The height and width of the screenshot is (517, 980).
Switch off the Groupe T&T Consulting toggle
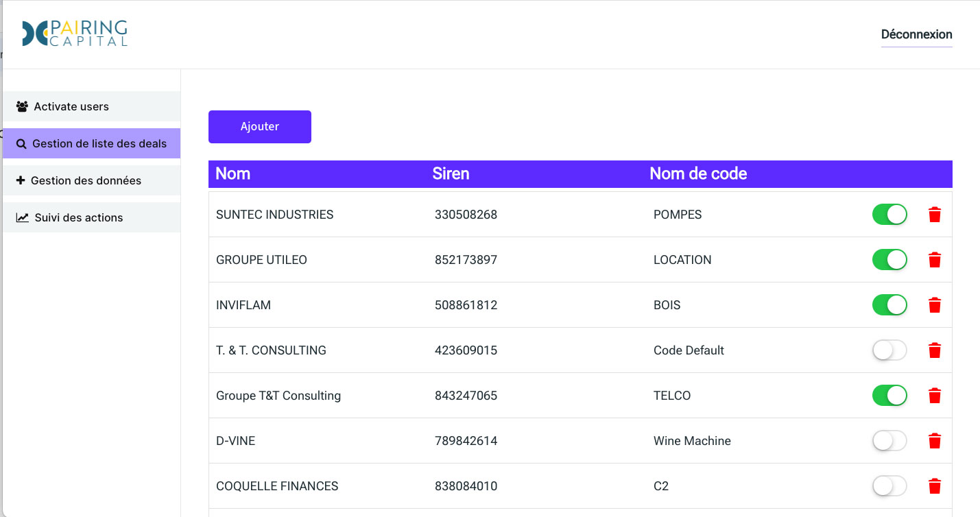click(889, 396)
